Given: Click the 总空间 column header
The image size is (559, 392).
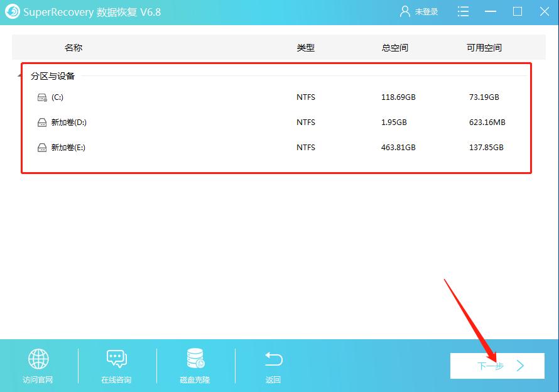Looking at the screenshot, I should [394, 47].
